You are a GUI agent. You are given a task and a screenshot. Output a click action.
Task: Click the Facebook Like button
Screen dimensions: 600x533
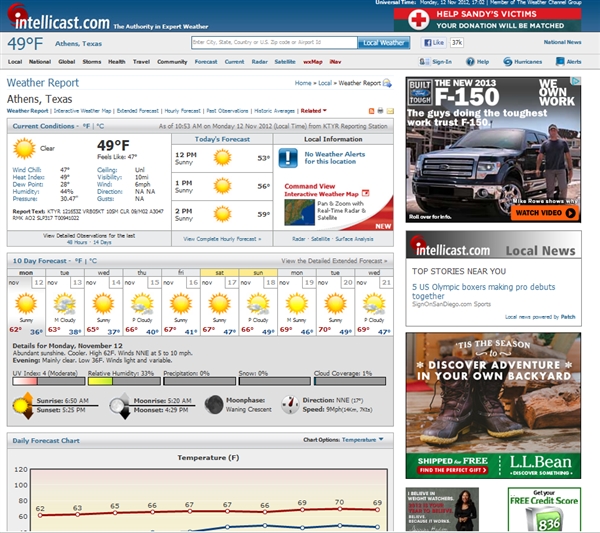[x=434, y=42]
